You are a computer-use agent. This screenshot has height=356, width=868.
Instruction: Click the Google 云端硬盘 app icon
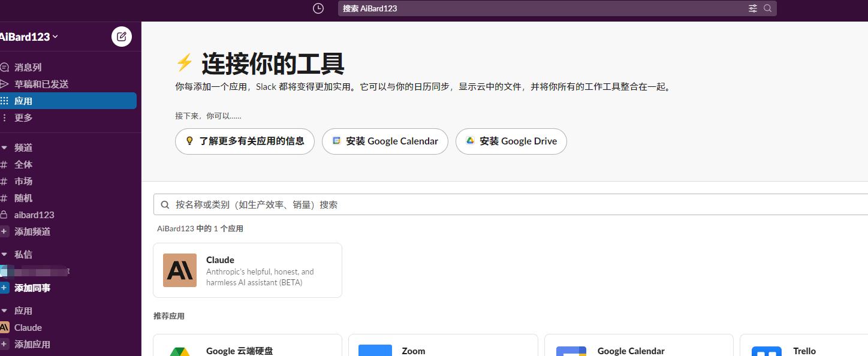[180, 351]
